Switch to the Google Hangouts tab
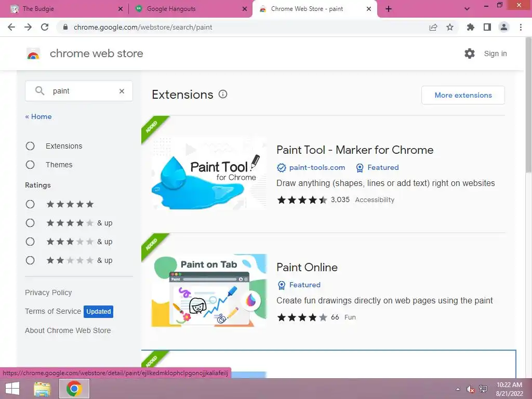 (x=190, y=9)
